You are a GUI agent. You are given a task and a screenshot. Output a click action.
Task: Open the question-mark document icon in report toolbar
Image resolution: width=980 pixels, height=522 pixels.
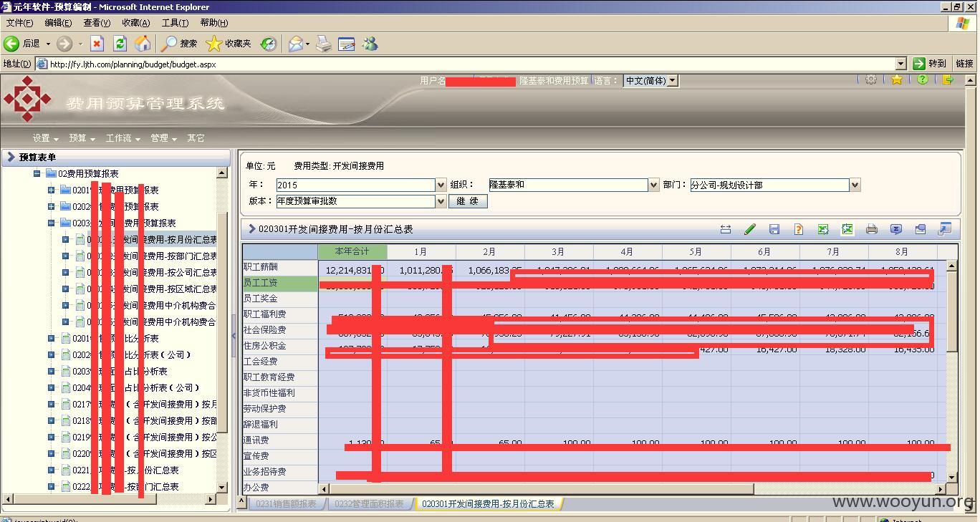point(799,229)
